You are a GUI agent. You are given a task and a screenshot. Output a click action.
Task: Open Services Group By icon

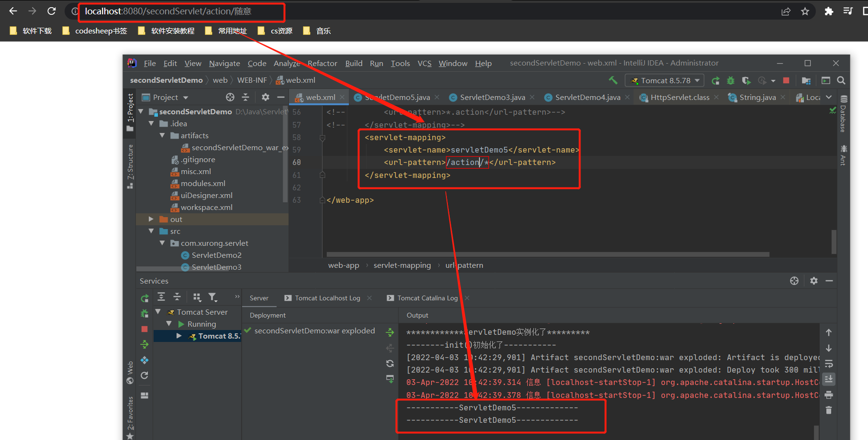click(x=197, y=297)
